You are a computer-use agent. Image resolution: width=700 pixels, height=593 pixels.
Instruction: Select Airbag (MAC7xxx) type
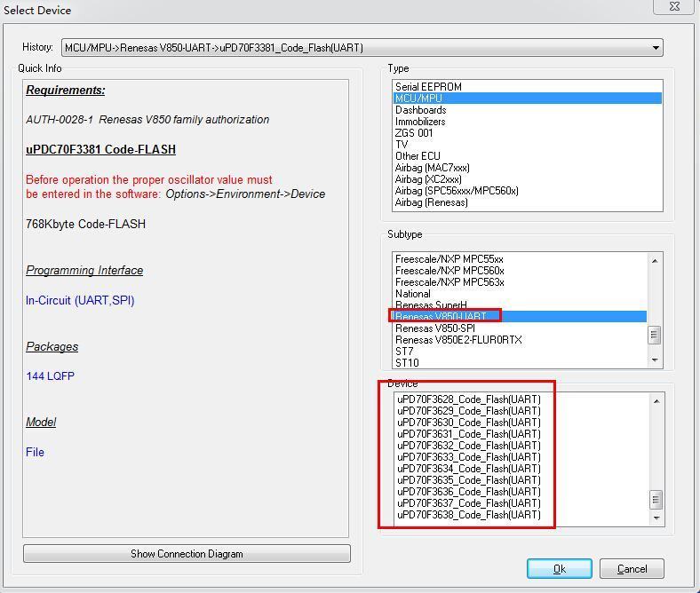528,168
